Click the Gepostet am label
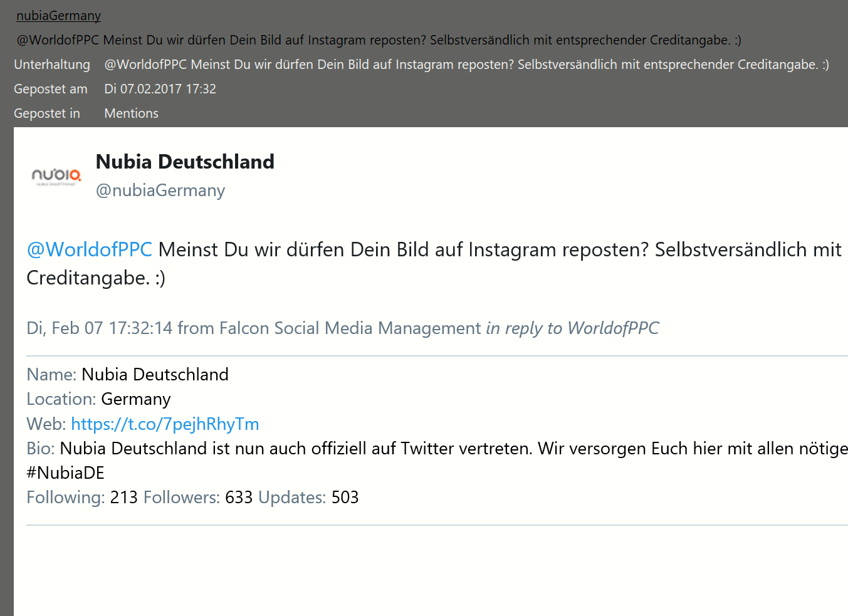 pyautogui.click(x=51, y=89)
